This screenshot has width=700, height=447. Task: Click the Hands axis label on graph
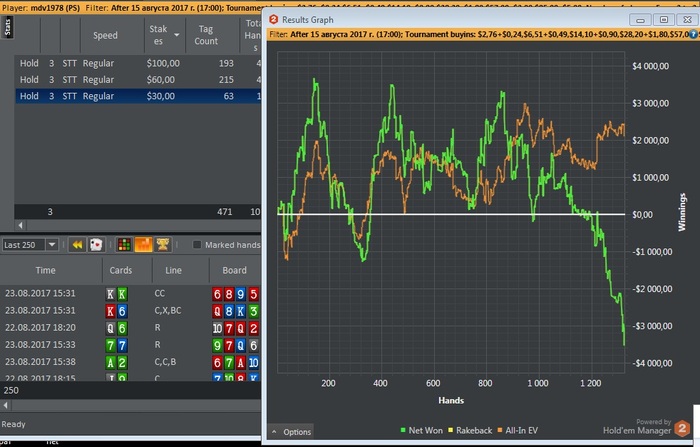(x=451, y=400)
